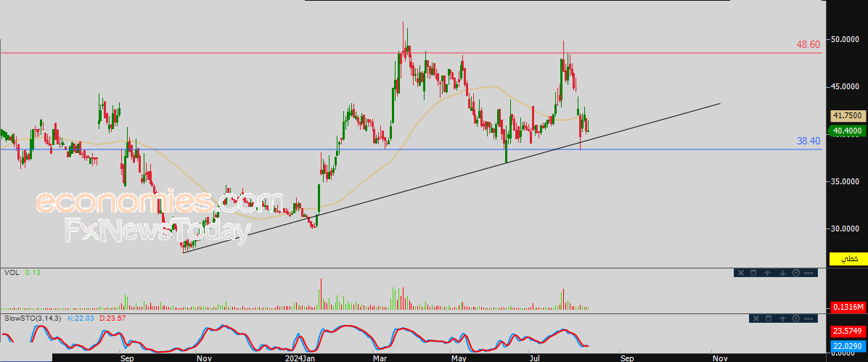Close the VOL indicator panel
Screen dimensions: 868x362
tap(741, 273)
